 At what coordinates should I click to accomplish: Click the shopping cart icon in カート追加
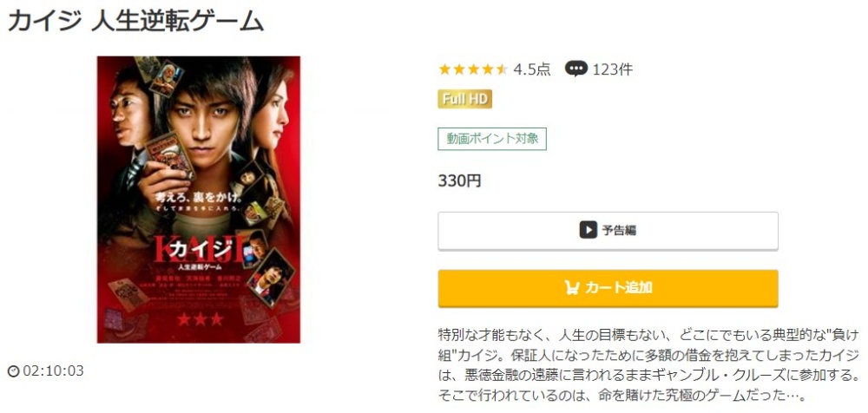click(x=572, y=288)
